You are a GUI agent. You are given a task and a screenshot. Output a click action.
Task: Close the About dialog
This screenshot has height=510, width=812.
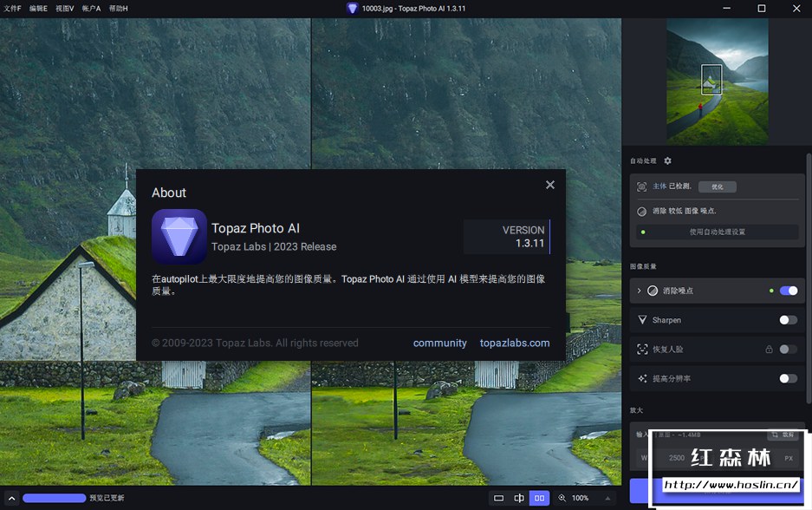pyautogui.click(x=550, y=185)
